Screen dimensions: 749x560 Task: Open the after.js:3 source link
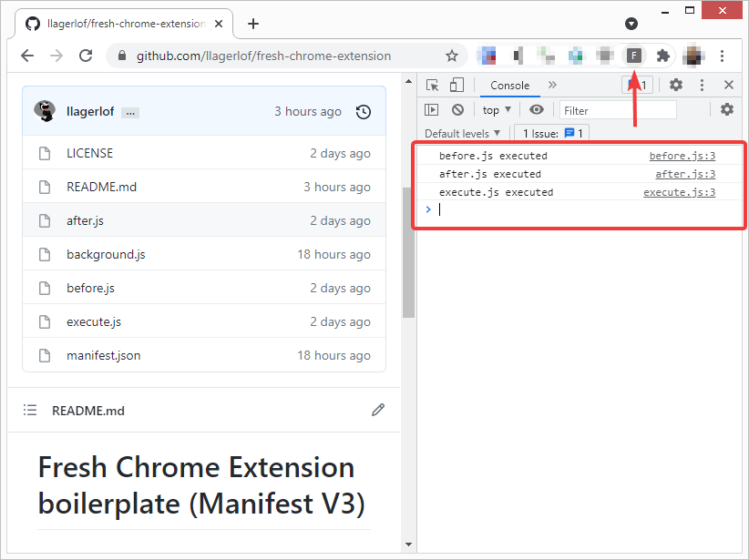[685, 174]
